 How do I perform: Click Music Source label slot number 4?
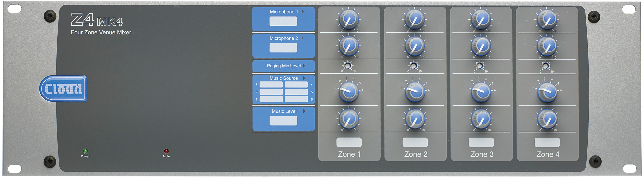296,84
